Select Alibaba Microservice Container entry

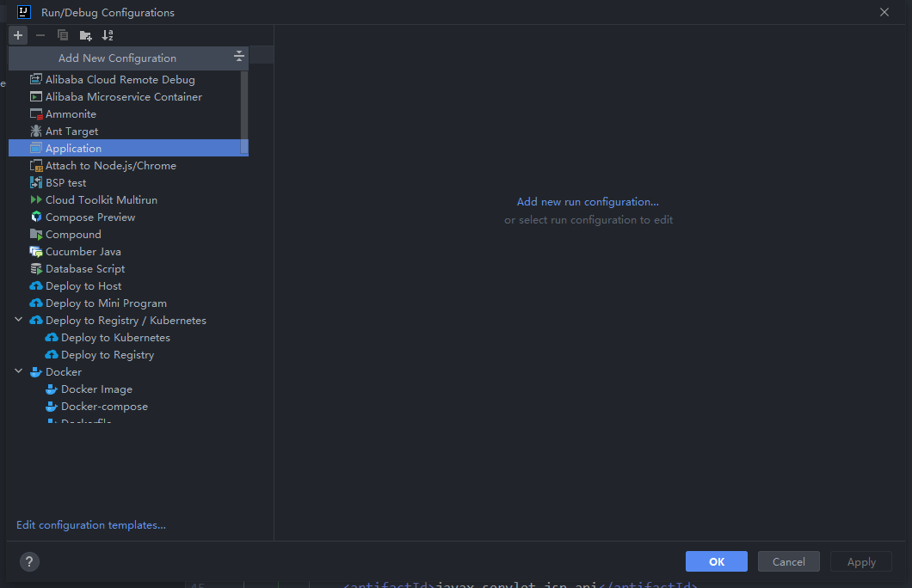tap(125, 96)
